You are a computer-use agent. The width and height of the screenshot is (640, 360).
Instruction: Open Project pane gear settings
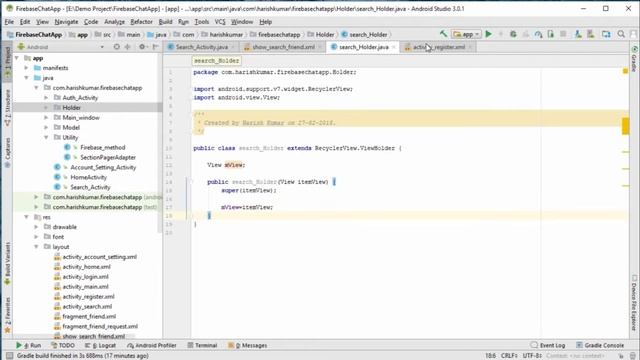pos(142,47)
